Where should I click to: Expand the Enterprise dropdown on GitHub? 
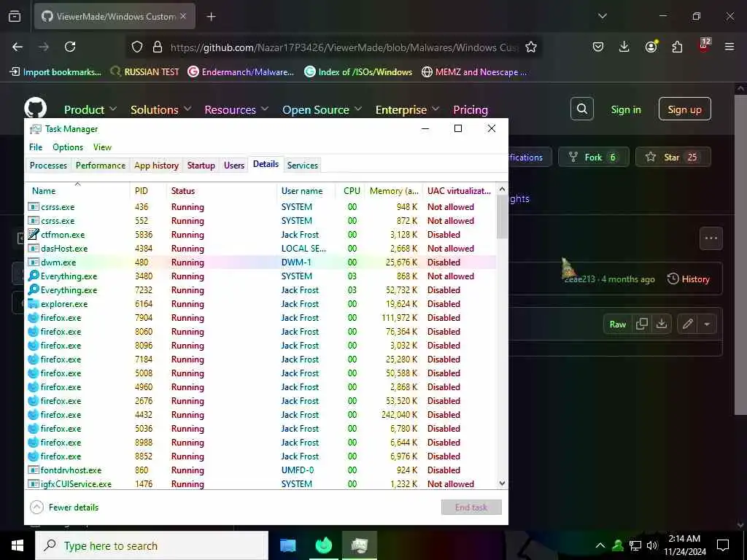coord(407,109)
